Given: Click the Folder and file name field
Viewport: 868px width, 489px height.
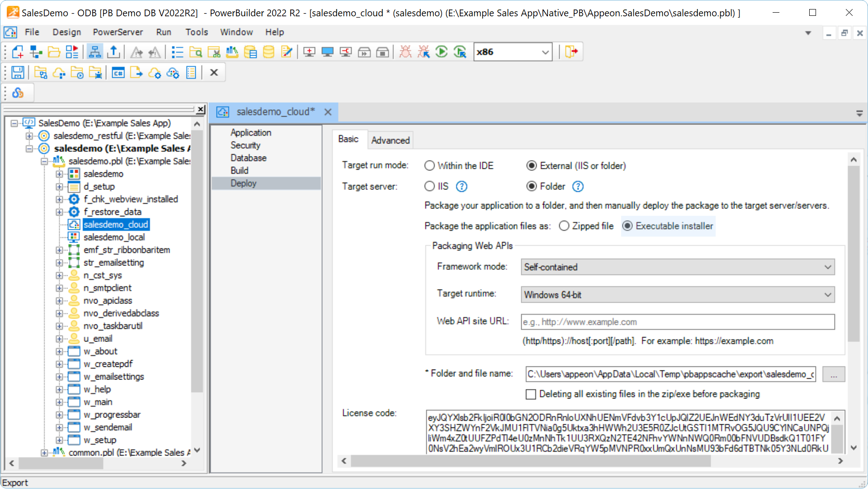Looking at the screenshot, I should (671, 375).
